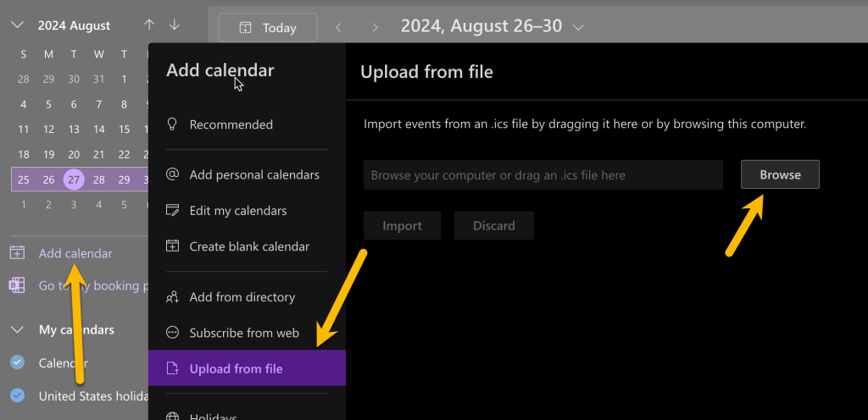Image resolution: width=868 pixels, height=420 pixels.
Task: Click the .ics file path input field
Action: click(542, 175)
